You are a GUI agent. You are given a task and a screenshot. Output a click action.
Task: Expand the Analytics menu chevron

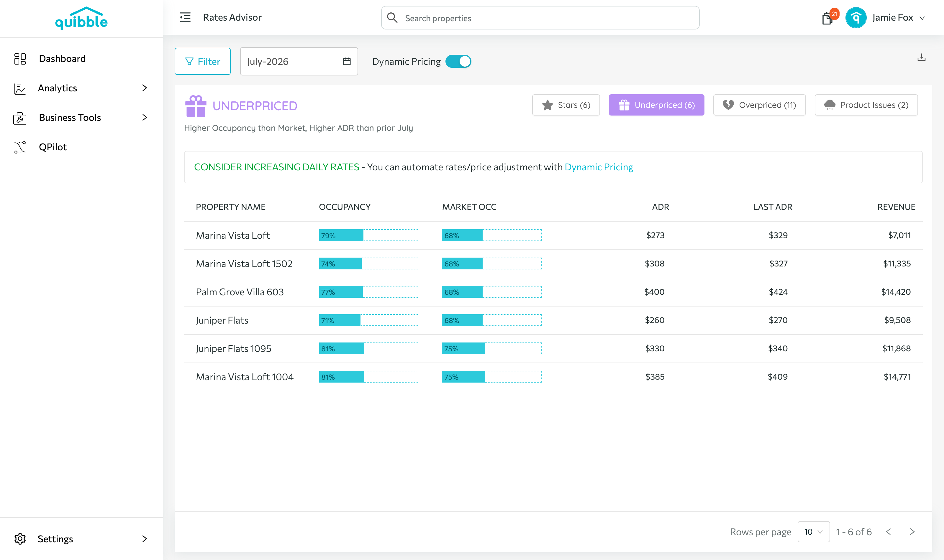[x=144, y=88]
